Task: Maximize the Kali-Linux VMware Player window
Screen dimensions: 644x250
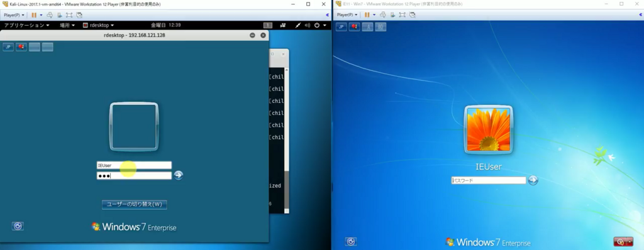Action: coord(308,4)
